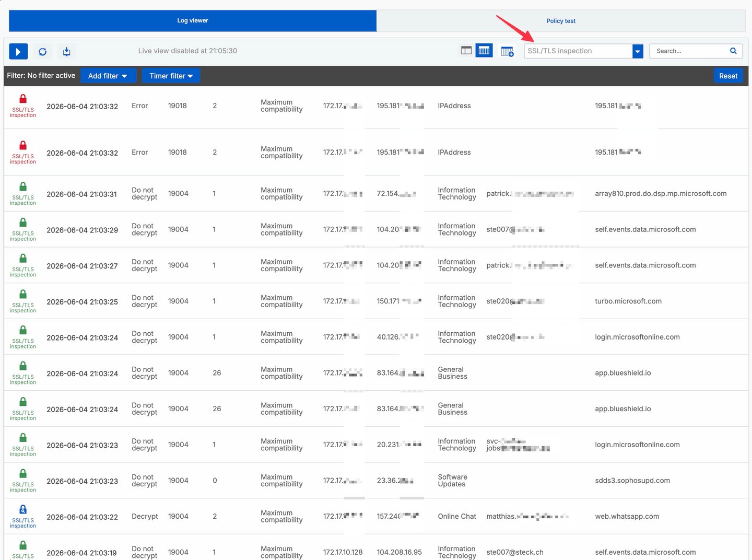Click green lock icon of 21:03:25 row

[x=23, y=294]
